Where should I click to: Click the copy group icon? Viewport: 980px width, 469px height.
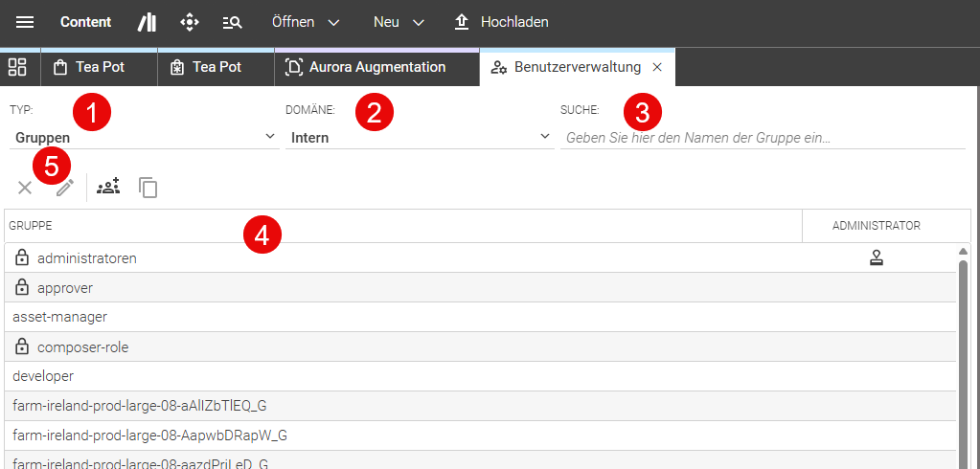pyautogui.click(x=148, y=188)
